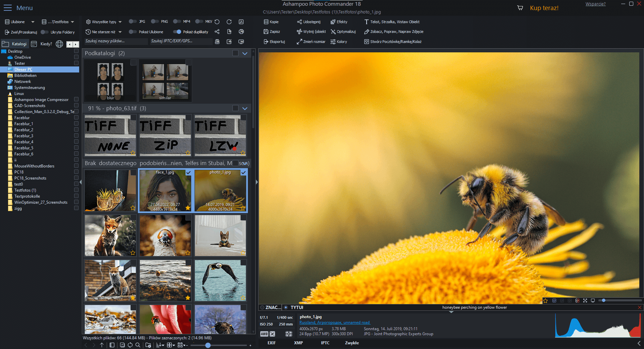
Task: Select the Zmień rozmiar tool
Action: click(311, 42)
